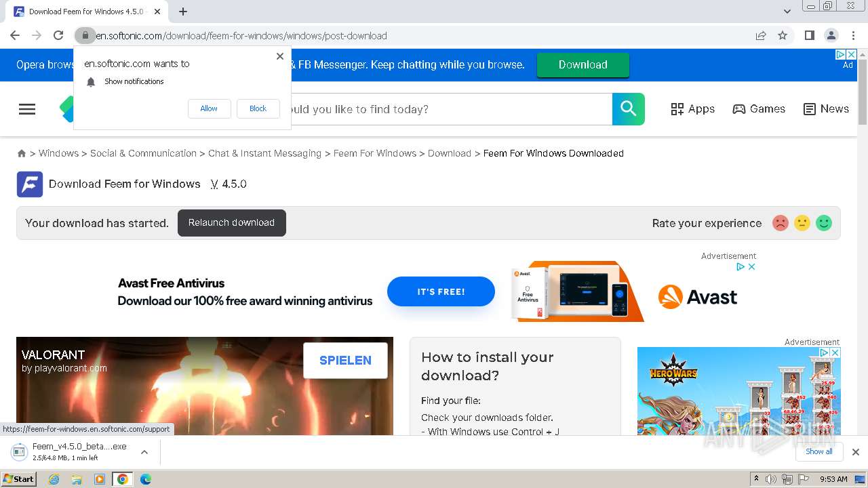Open the News section

coord(826,109)
